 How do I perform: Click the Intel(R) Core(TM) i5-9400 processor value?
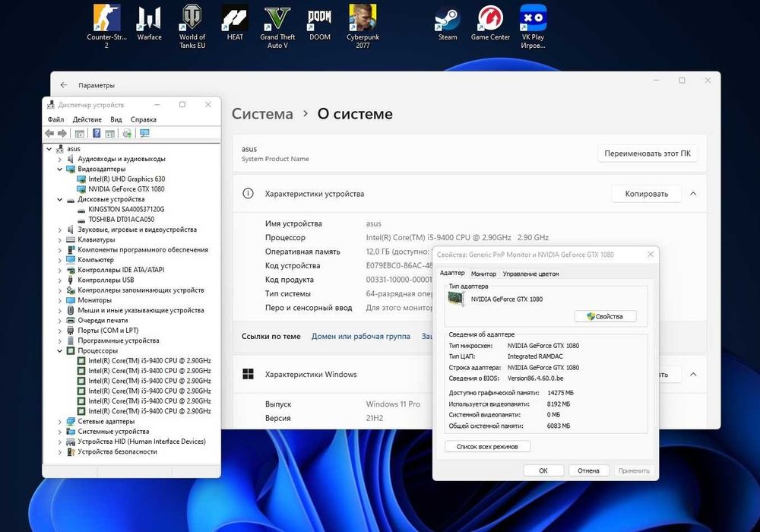point(457,237)
